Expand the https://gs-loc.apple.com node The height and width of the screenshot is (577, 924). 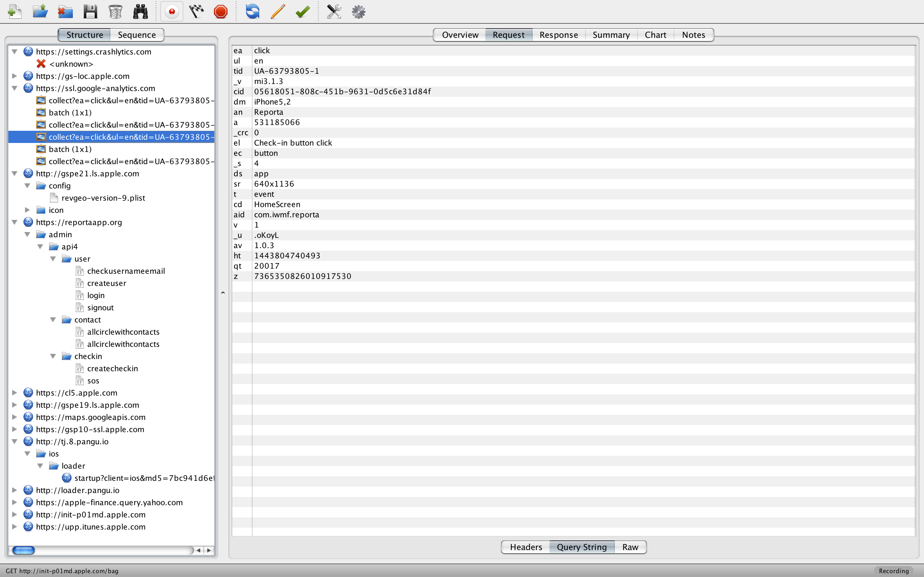coord(14,76)
